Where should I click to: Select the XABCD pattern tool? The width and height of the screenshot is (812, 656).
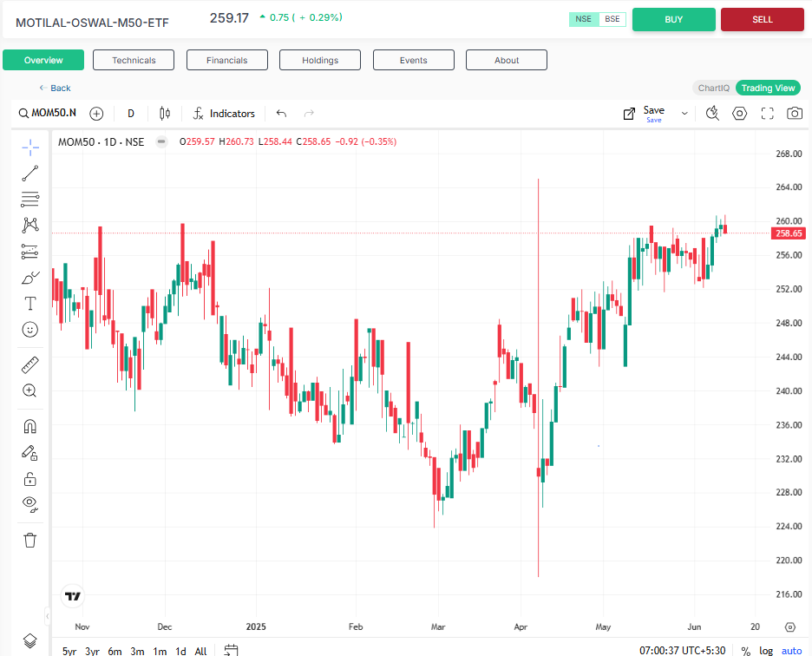30,225
